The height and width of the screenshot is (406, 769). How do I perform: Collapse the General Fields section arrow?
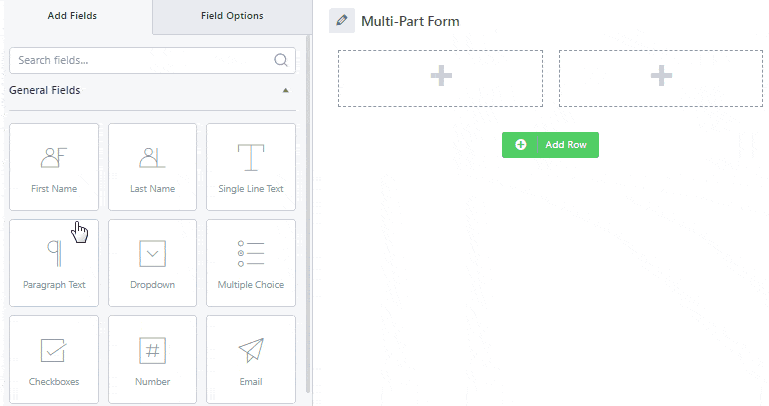click(x=285, y=90)
